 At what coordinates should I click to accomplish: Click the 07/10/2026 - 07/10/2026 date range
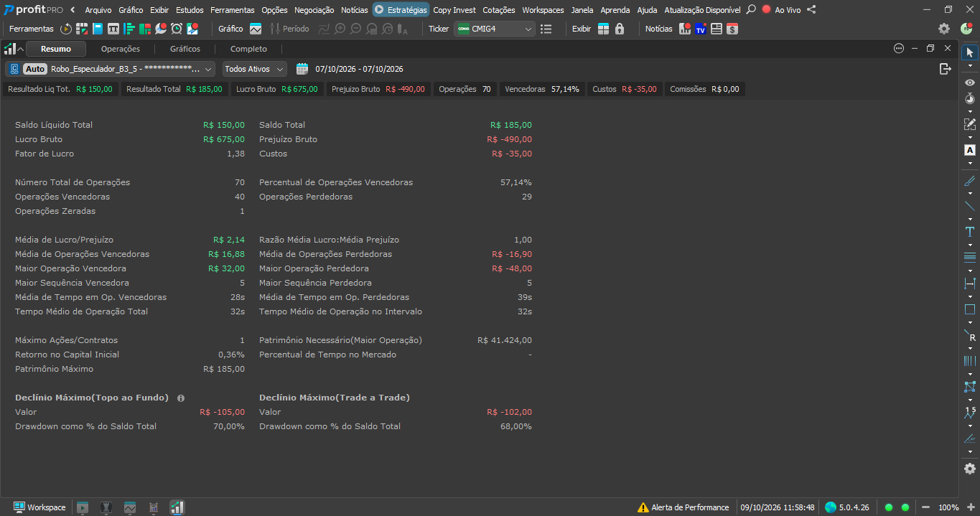click(359, 69)
